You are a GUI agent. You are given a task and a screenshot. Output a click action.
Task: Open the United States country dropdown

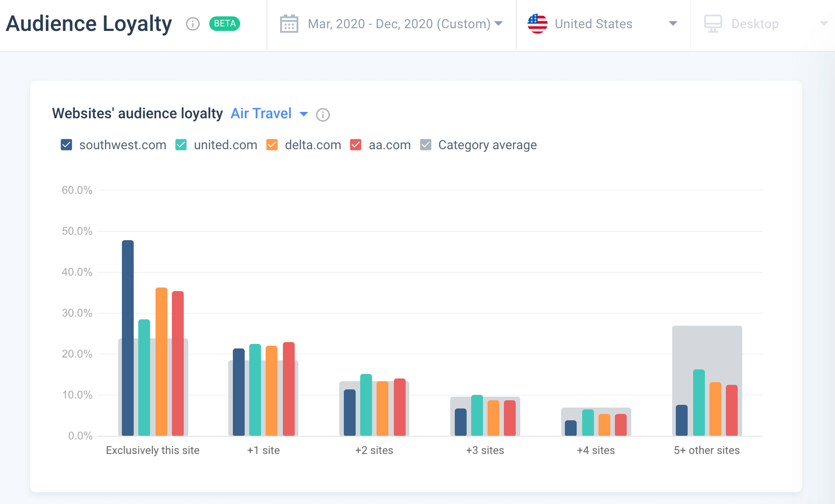click(603, 24)
